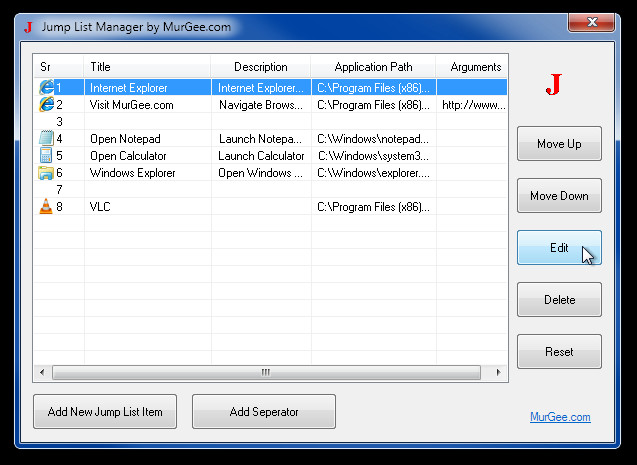The image size is (637, 465).
Task: Click the VLC cone icon in row 8
Action: pyautogui.click(x=46, y=206)
